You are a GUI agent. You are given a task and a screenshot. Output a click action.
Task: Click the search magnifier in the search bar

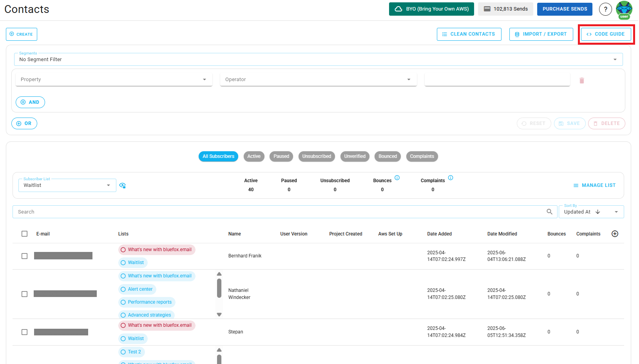coord(549,212)
